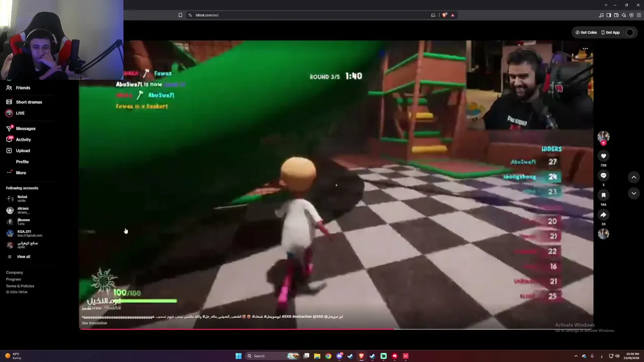Image resolution: width=644 pixels, height=362 pixels.
Task: Click the picture-in-picture icon in address bar
Action: coord(433,15)
